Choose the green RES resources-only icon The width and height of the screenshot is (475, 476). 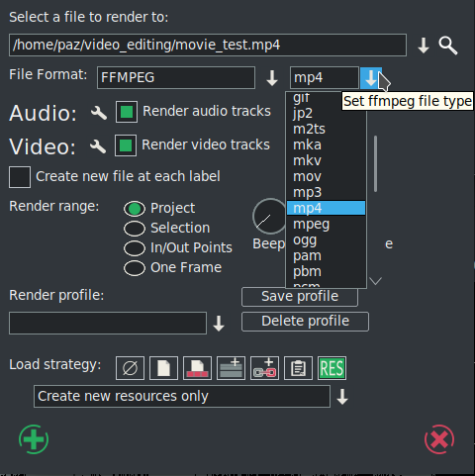332,368
